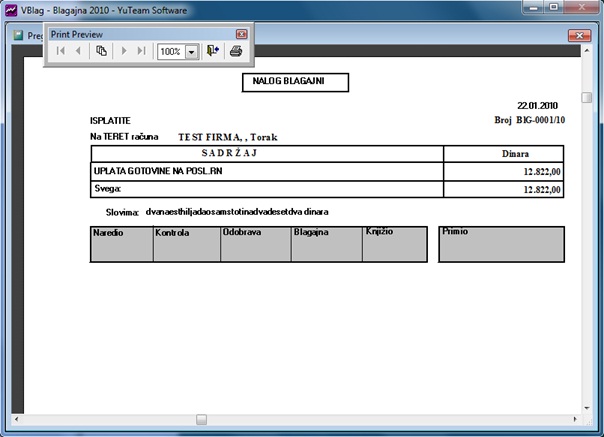Close the Print Preview toolbar

click(241, 34)
